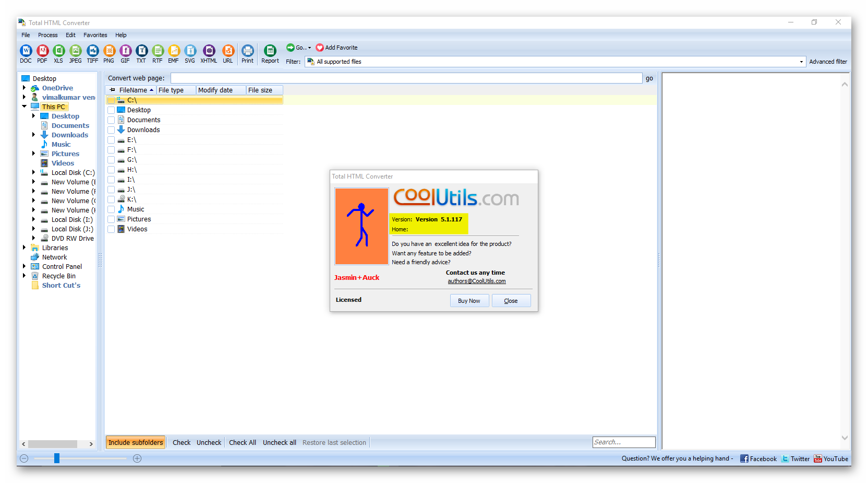Select OneDrive in the folder tree
Screen dimensions: 868x483
coord(57,88)
